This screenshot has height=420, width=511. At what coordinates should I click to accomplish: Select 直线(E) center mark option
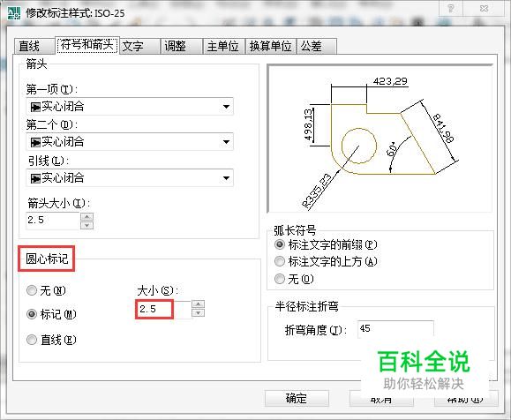(x=51, y=340)
